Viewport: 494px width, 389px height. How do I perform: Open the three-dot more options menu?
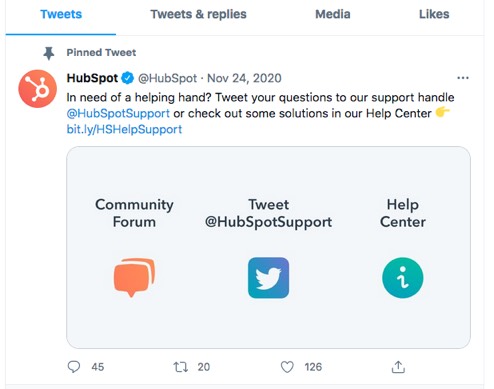point(463,78)
